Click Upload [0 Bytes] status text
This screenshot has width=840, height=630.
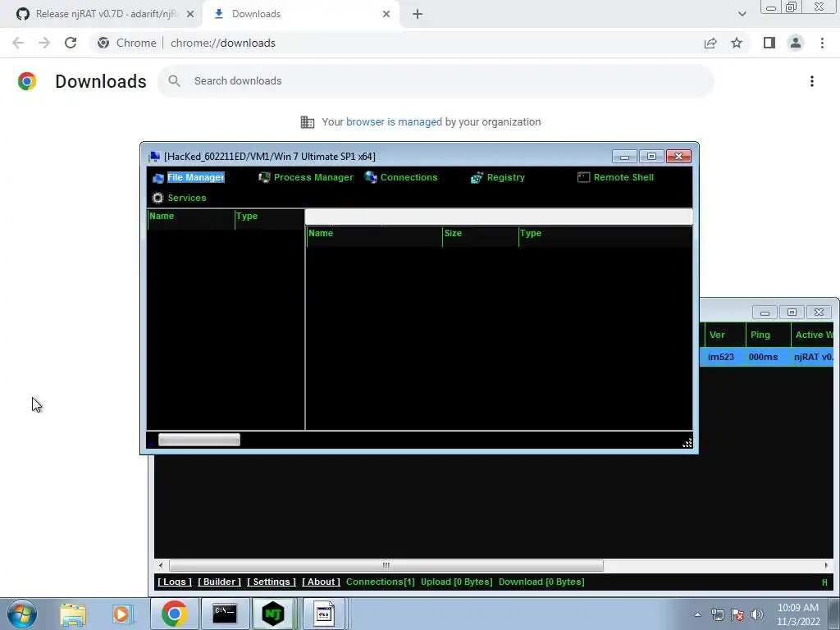point(456,582)
